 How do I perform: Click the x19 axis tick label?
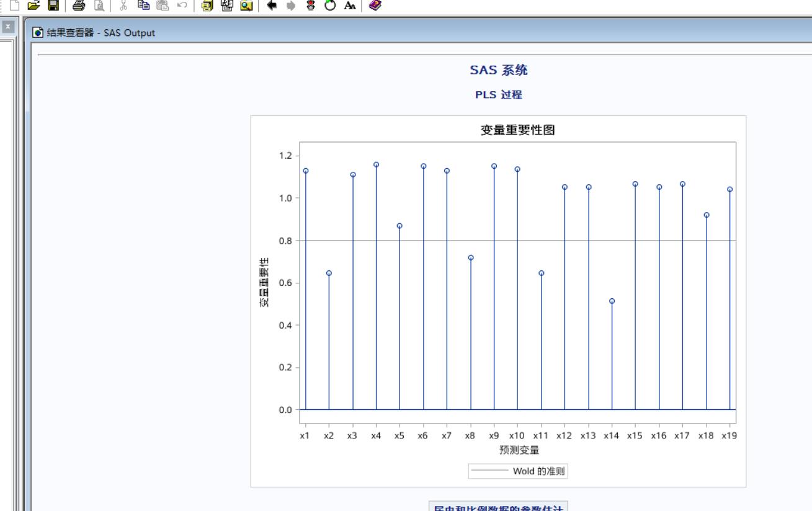pyautogui.click(x=729, y=436)
